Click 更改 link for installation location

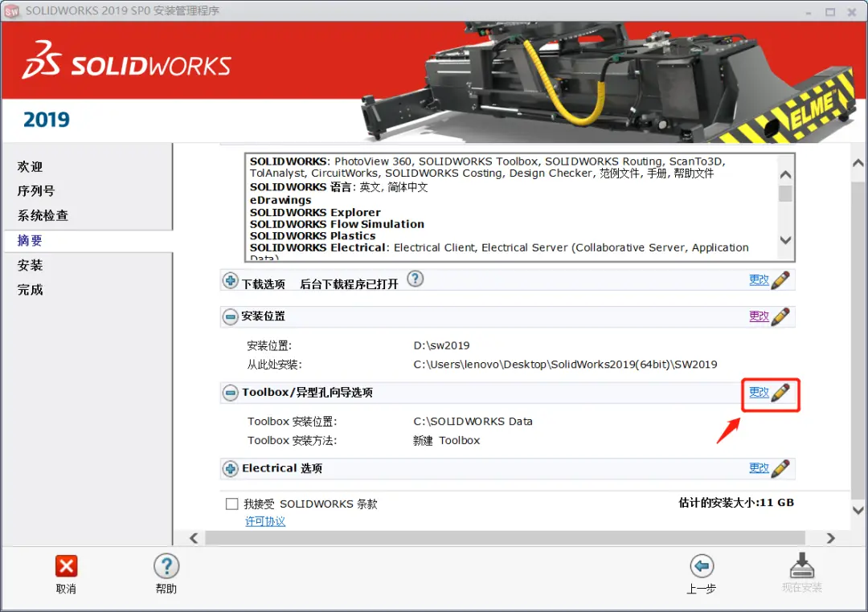point(759,316)
